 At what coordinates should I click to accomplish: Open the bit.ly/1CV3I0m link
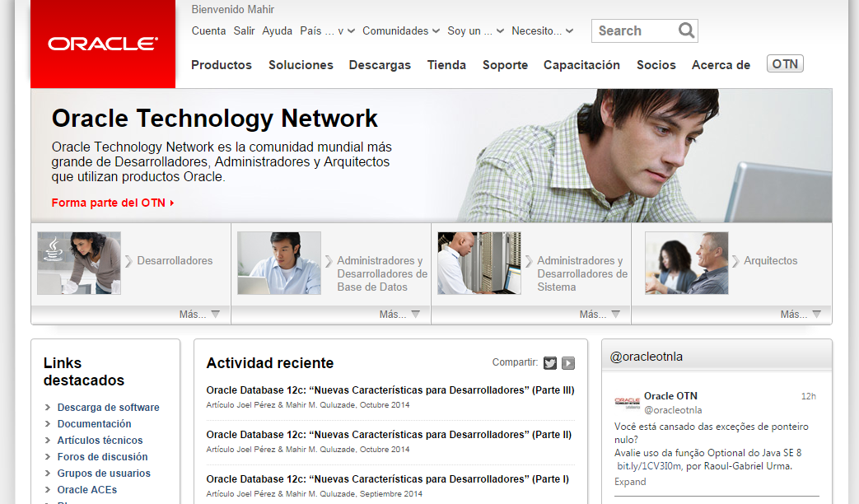[649, 466]
